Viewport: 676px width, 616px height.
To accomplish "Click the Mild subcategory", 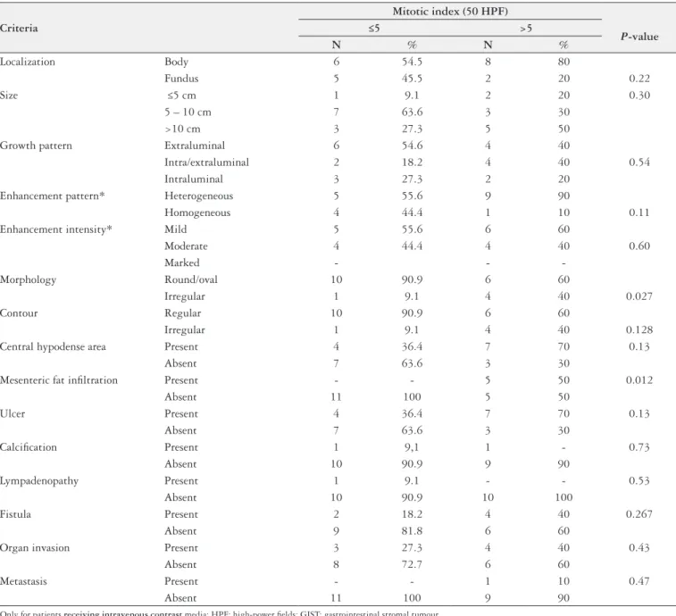I will click(175, 229).
